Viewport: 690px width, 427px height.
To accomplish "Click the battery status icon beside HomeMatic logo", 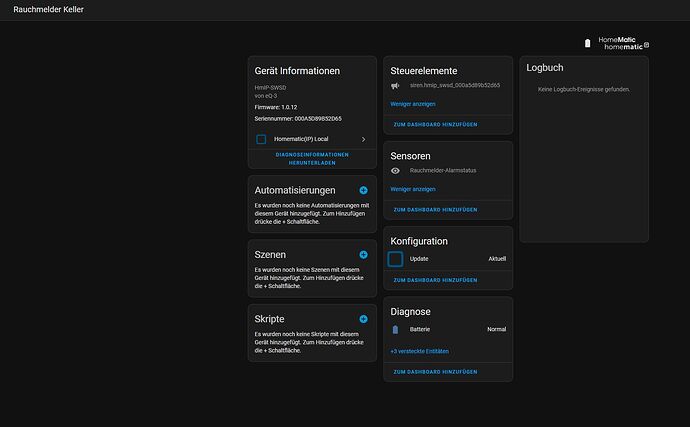I will coord(587,43).
